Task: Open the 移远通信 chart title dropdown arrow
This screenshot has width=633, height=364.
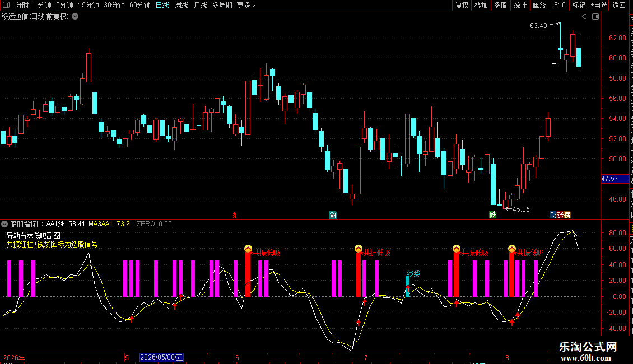Action: pos(75,17)
